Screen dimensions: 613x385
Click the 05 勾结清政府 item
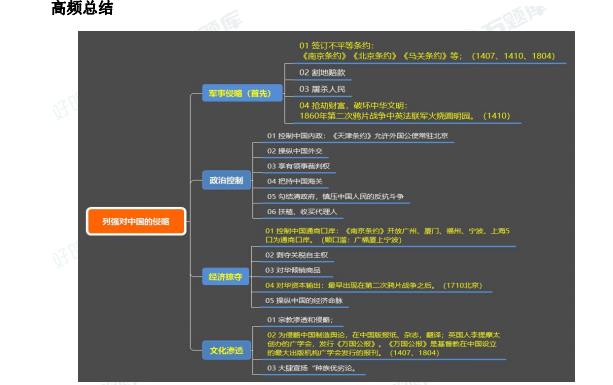[x=335, y=197]
